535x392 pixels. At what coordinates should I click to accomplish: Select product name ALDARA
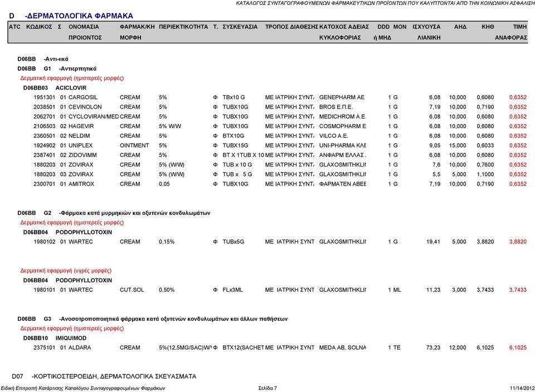tap(80, 347)
